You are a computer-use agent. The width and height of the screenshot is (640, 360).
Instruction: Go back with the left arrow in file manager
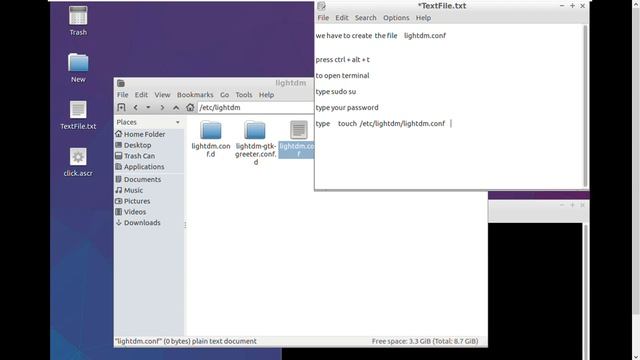tap(136, 107)
